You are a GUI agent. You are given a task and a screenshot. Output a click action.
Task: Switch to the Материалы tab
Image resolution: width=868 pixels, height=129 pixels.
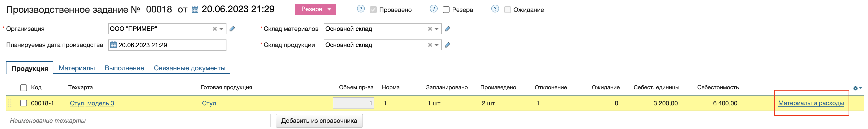[77, 68]
